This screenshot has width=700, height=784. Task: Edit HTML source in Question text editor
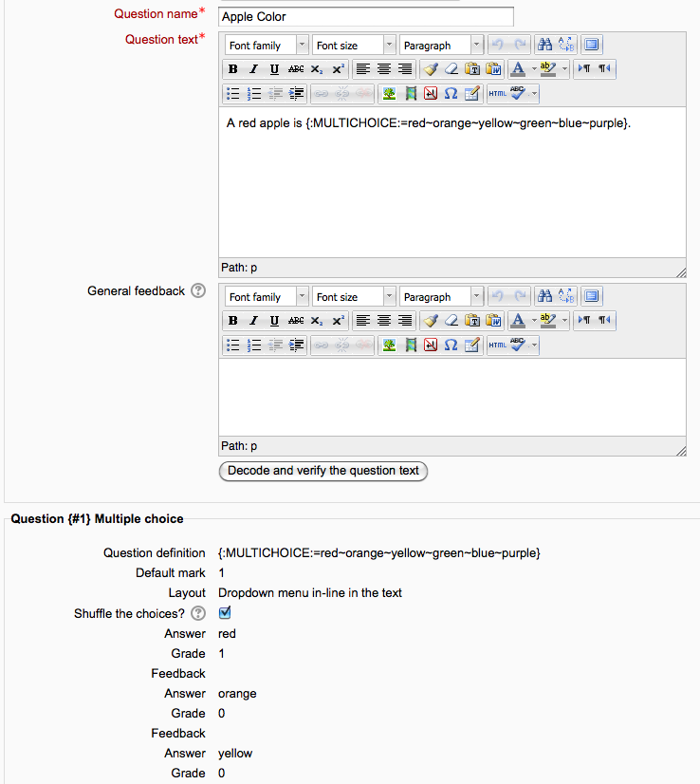(498, 94)
